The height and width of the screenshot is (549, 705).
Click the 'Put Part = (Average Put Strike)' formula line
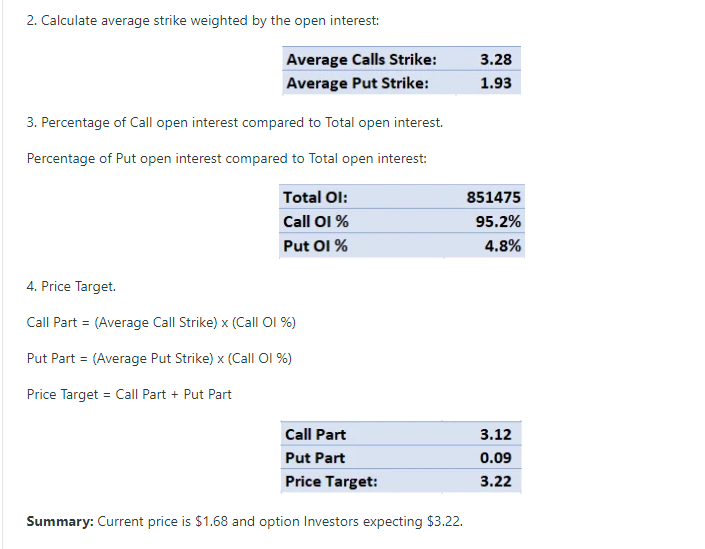point(159,358)
